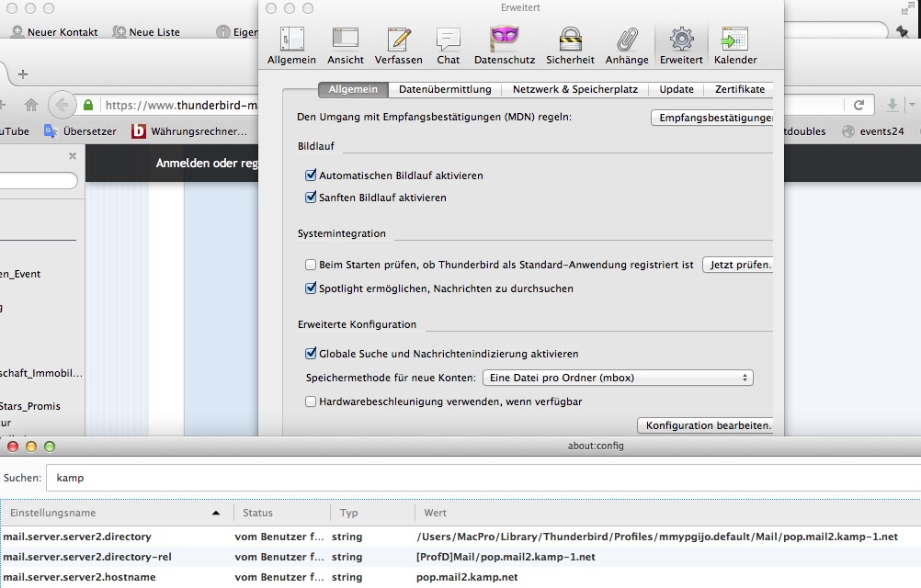Click the green padlock site identity icon
The image size is (921, 588).
[x=88, y=105]
